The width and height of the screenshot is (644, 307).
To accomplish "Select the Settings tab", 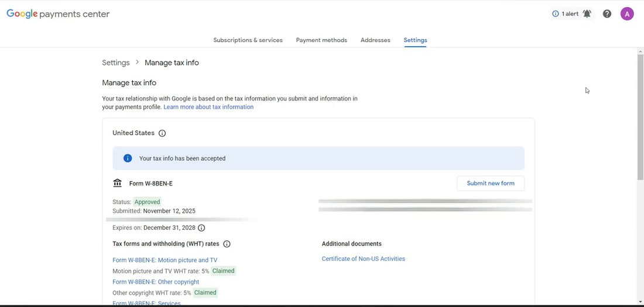I will 415,40.
